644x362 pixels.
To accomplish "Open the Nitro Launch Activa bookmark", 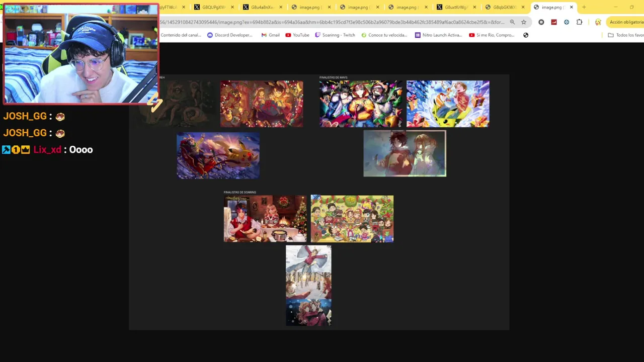I will (439, 35).
